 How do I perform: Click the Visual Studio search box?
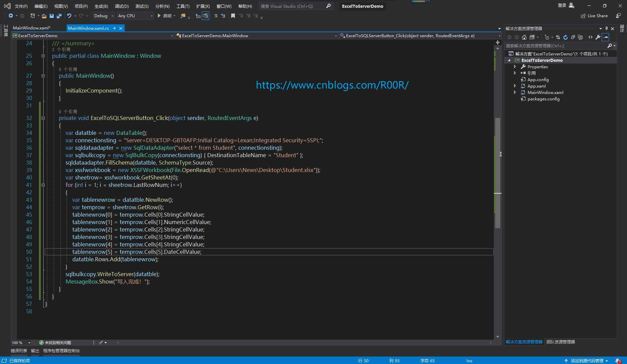[x=296, y=6]
